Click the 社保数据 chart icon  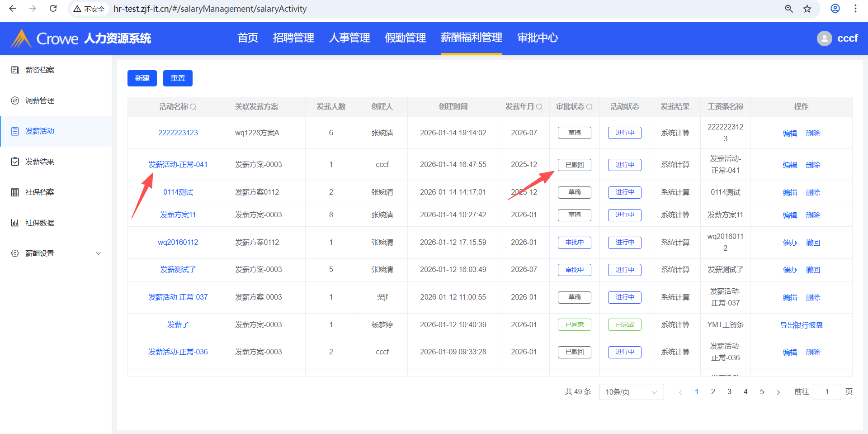coord(15,223)
